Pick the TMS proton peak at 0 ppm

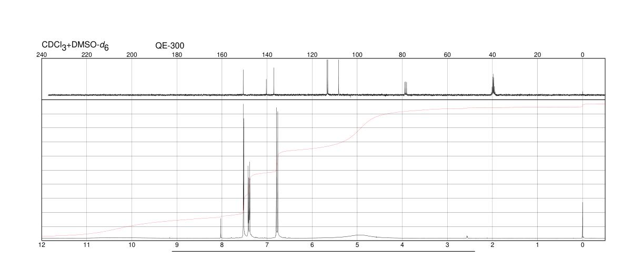tap(582, 220)
